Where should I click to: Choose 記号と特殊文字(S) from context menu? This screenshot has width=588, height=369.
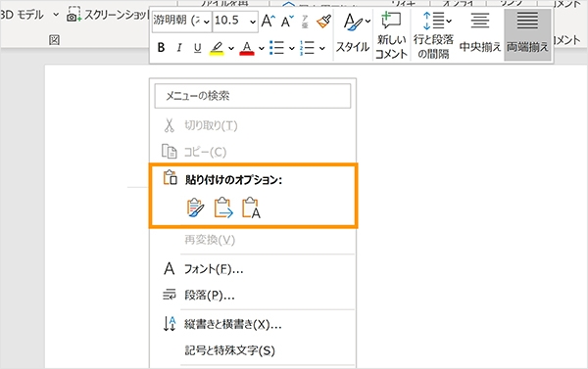point(253,350)
